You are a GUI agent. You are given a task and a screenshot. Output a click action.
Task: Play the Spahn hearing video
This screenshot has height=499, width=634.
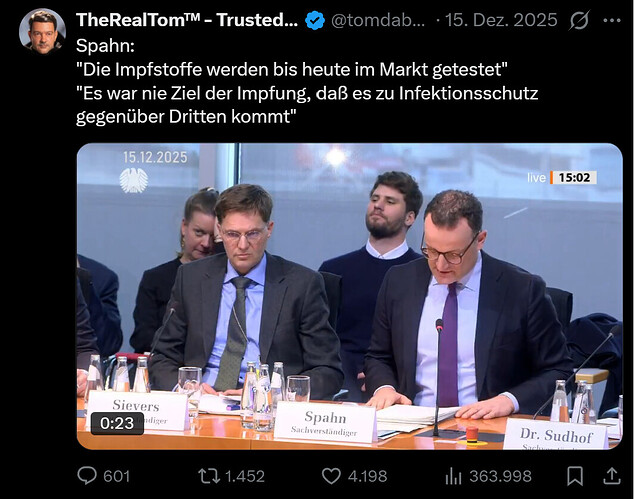[349, 296]
